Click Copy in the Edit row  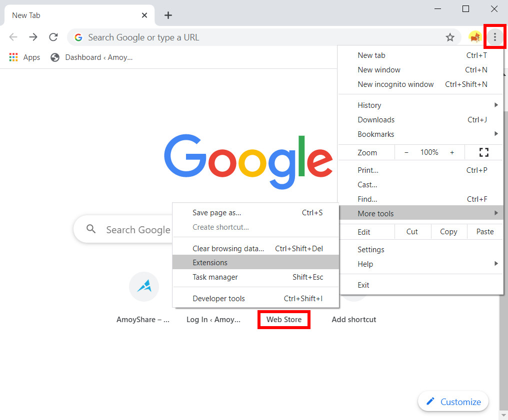click(x=448, y=232)
